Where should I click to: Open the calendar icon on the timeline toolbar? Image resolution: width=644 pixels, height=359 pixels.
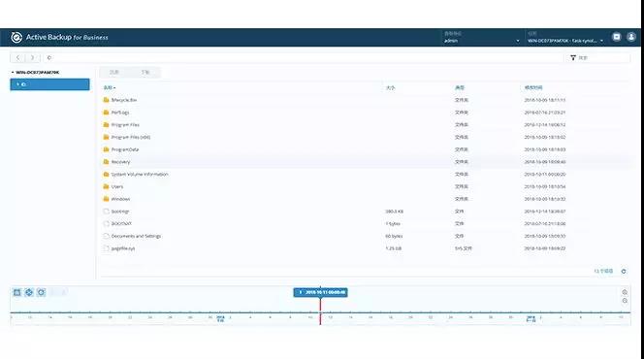click(x=16, y=292)
